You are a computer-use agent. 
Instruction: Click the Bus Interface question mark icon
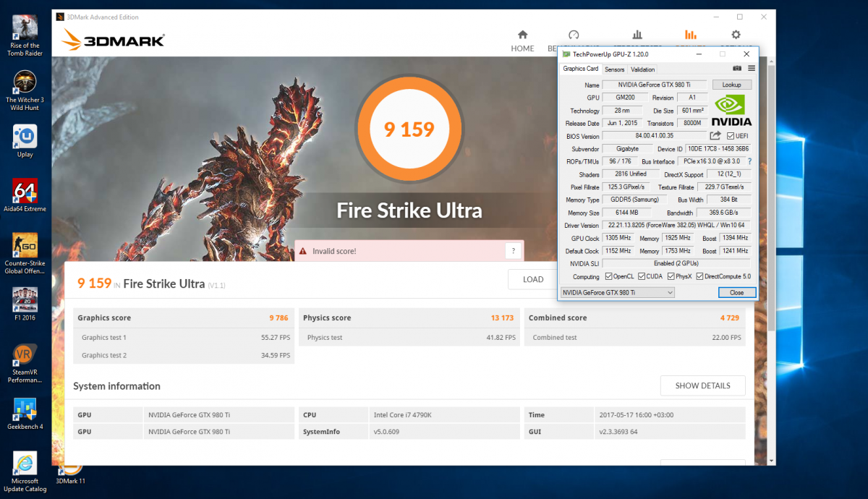(x=749, y=161)
